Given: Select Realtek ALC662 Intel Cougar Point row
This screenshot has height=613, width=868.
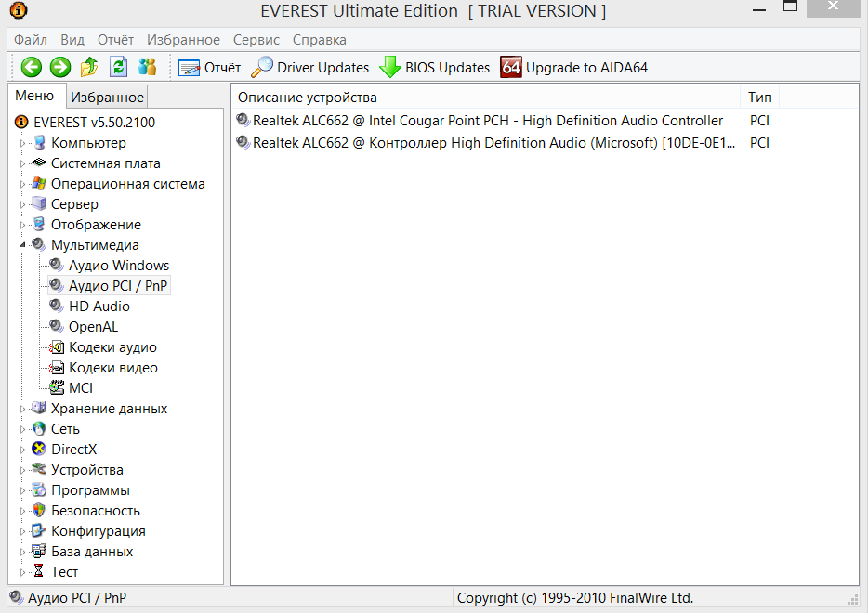Looking at the screenshot, I should click(488, 121).
